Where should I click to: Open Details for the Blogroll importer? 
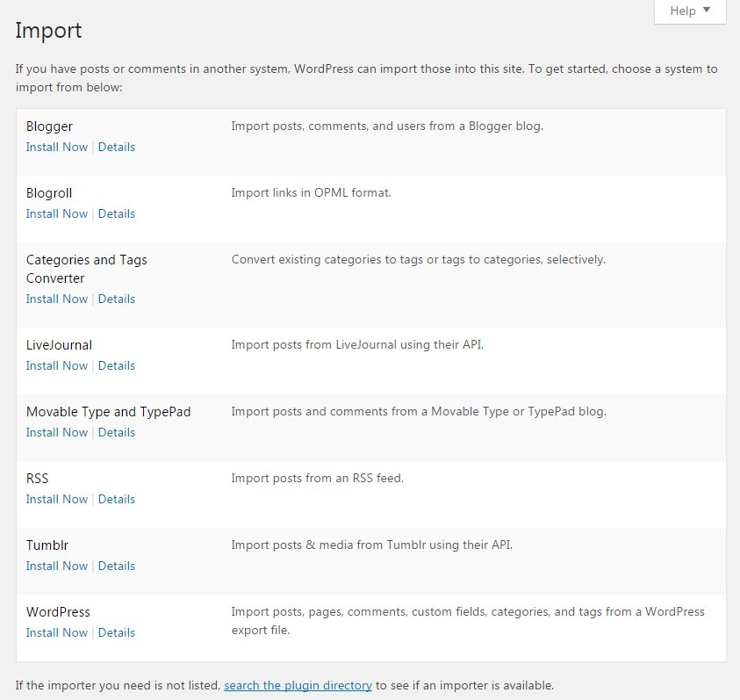click(116, 213)
